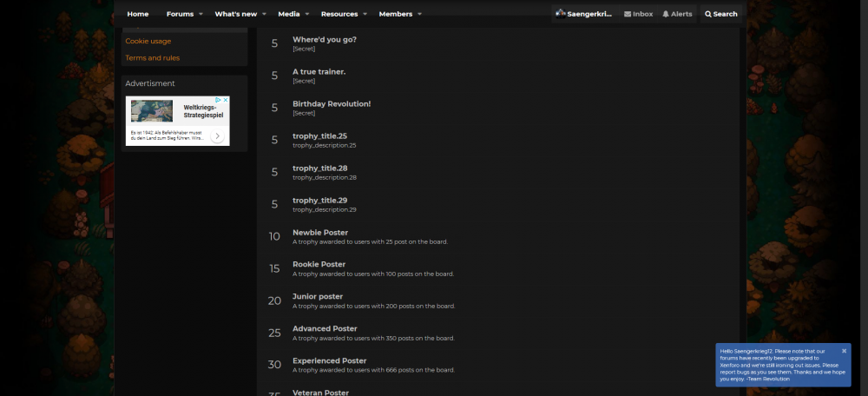Click the Search magnifier icon
This screenshot has height=396, width=868.
point(708,14)
